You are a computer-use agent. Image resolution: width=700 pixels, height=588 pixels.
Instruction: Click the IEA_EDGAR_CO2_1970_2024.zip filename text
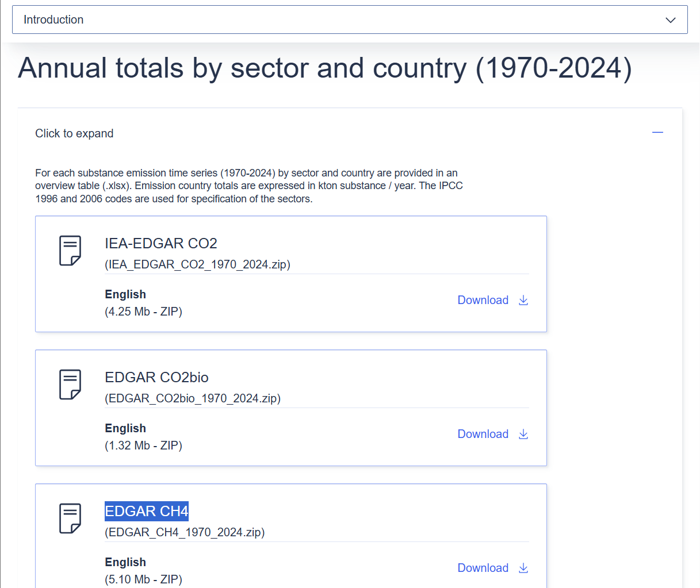(x=197, y=264)
